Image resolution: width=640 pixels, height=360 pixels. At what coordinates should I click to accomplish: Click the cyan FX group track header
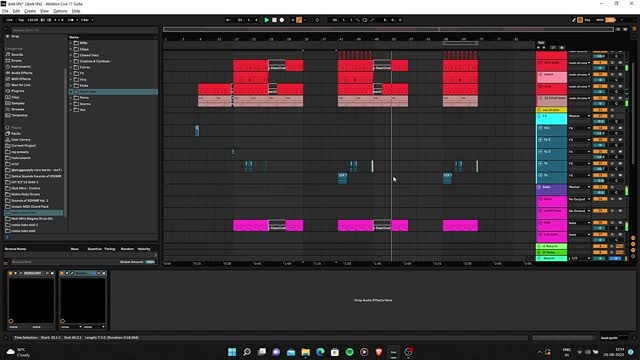551,118
